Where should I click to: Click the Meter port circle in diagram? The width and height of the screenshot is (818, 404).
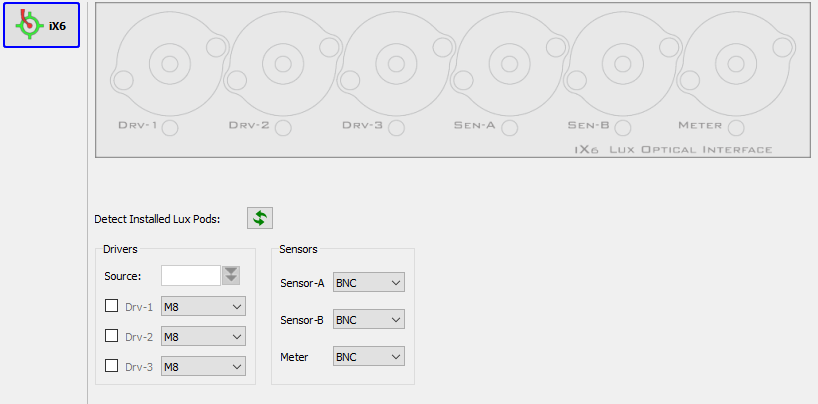click(736, 127)
